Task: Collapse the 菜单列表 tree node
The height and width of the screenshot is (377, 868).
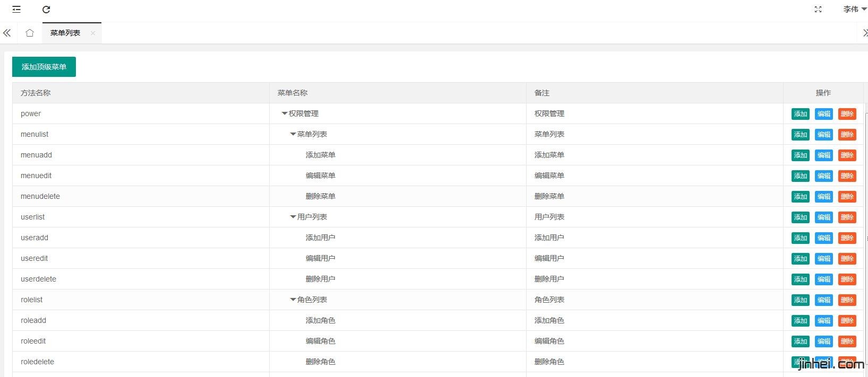Action: [x=293, y=134]
